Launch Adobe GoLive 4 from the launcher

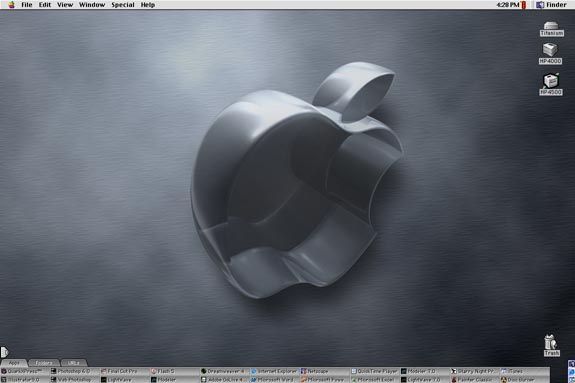[224, 379]
